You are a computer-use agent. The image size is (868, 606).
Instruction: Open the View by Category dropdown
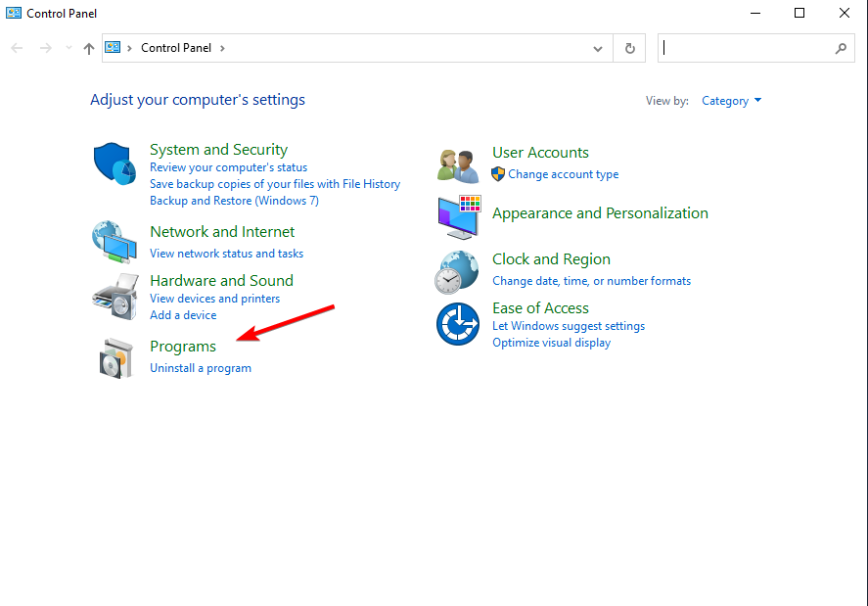click(731, 101)
